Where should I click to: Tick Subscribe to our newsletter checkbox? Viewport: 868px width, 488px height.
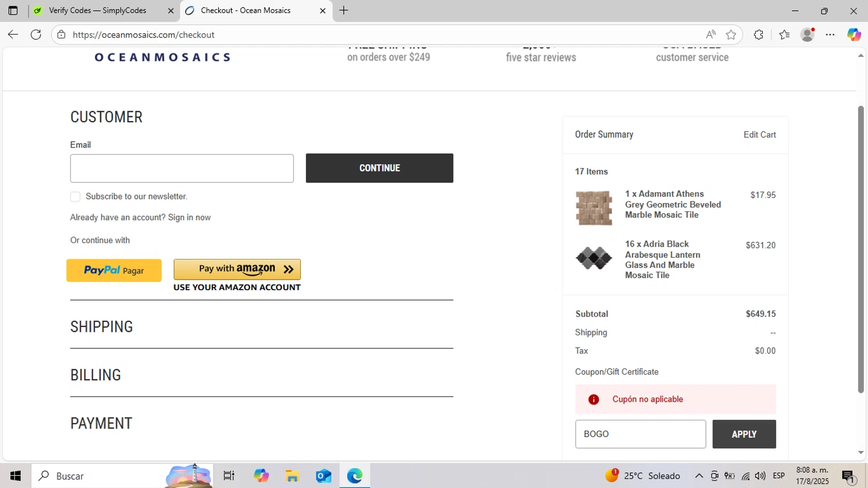click(75, 197)
